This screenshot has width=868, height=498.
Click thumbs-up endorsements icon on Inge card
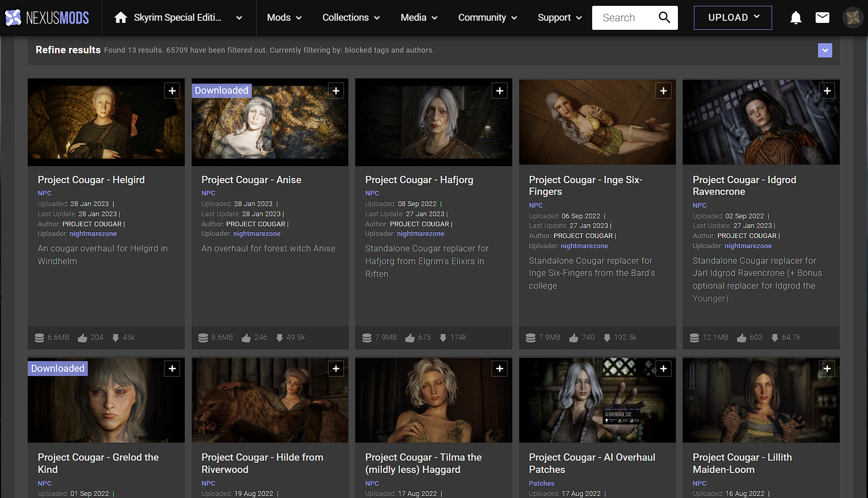click(574, 338)
